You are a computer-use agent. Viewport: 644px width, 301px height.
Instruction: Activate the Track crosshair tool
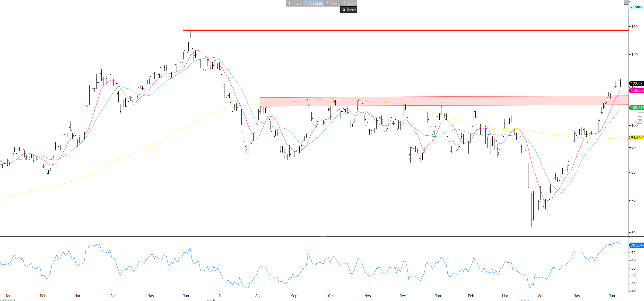pyautogui.click(x=294, y=3)
